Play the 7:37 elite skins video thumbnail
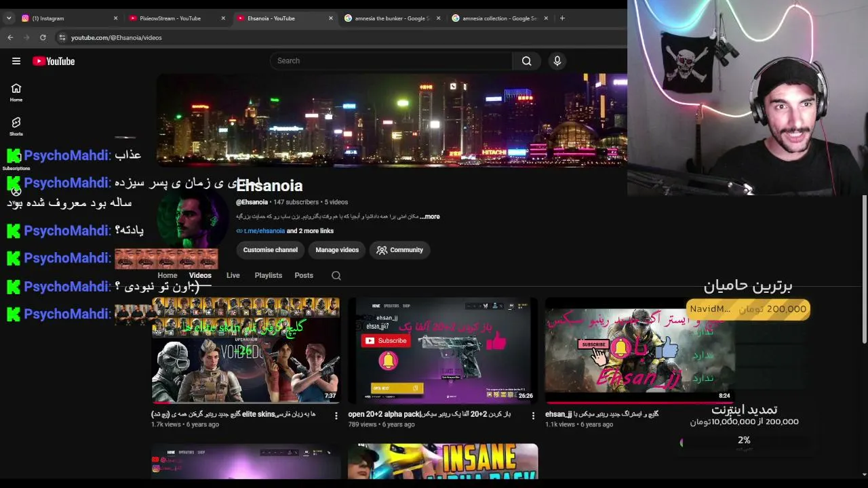The width and height of the screenshot is (868, 488). (x=245, y=350)
